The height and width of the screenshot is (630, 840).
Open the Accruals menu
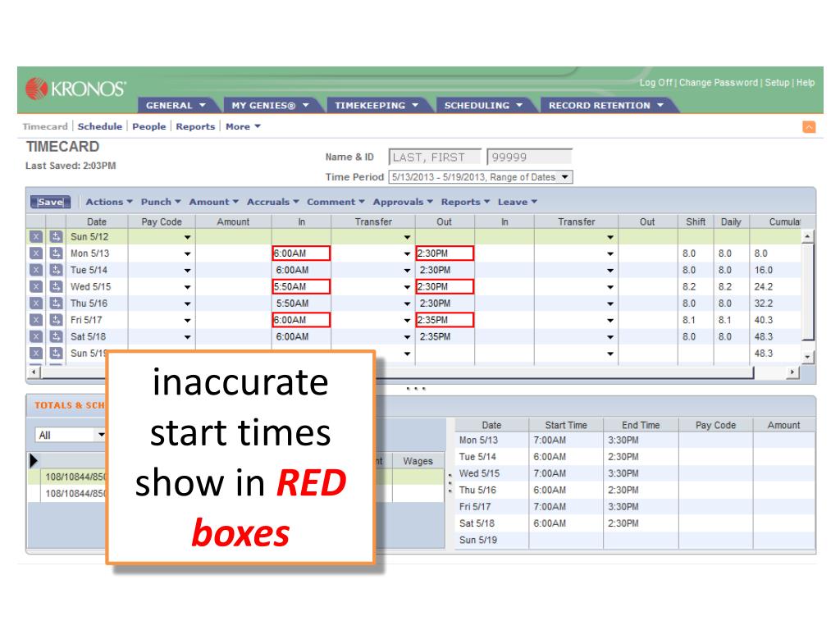(x=272, y=202)
